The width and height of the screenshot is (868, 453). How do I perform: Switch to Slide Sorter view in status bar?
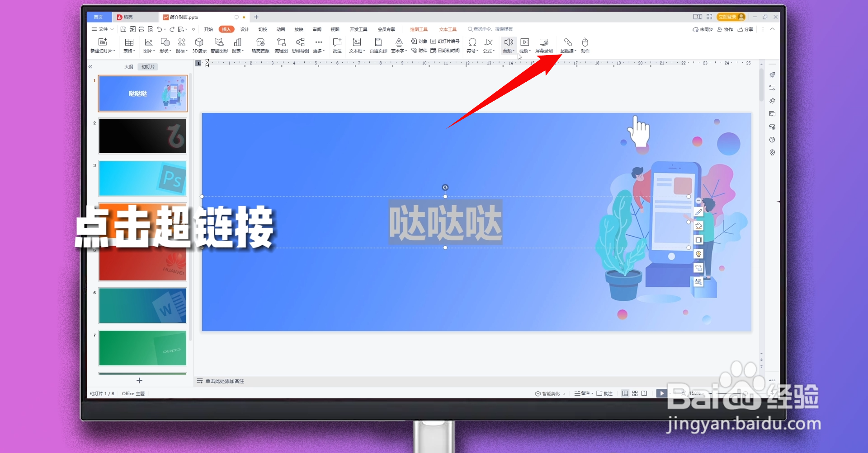coord(635,393)
